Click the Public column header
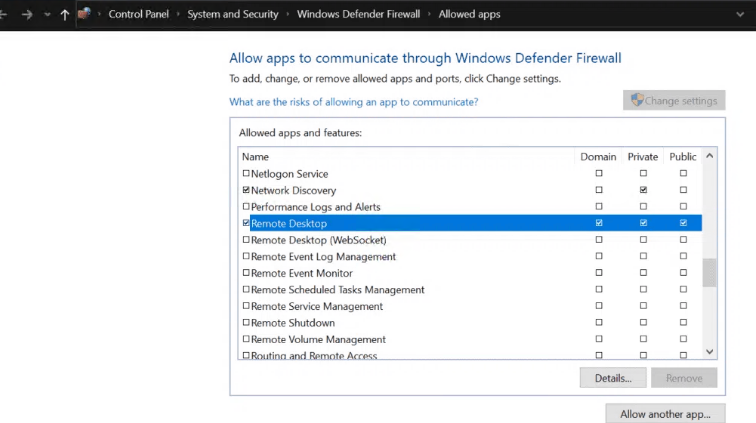Image resolution: width=756 pixels, height=423 pixels. 683,157
